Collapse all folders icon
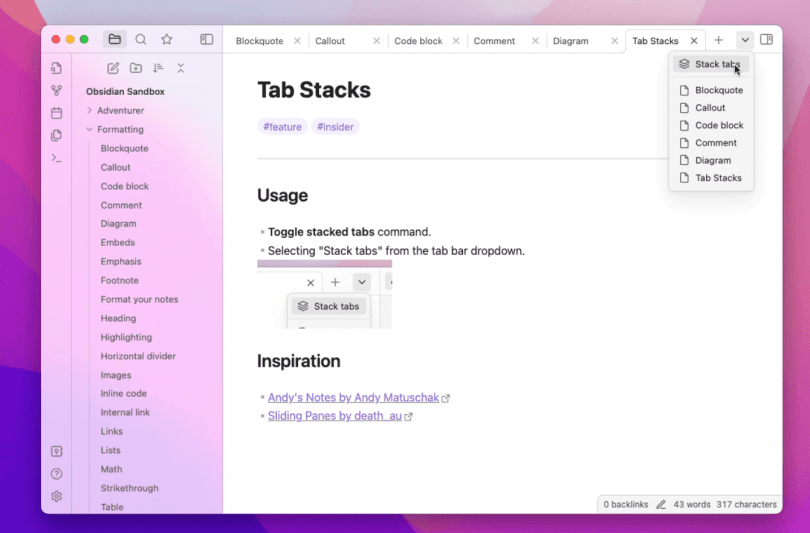This screenshot has height=533, width=810. coord(180,68)
